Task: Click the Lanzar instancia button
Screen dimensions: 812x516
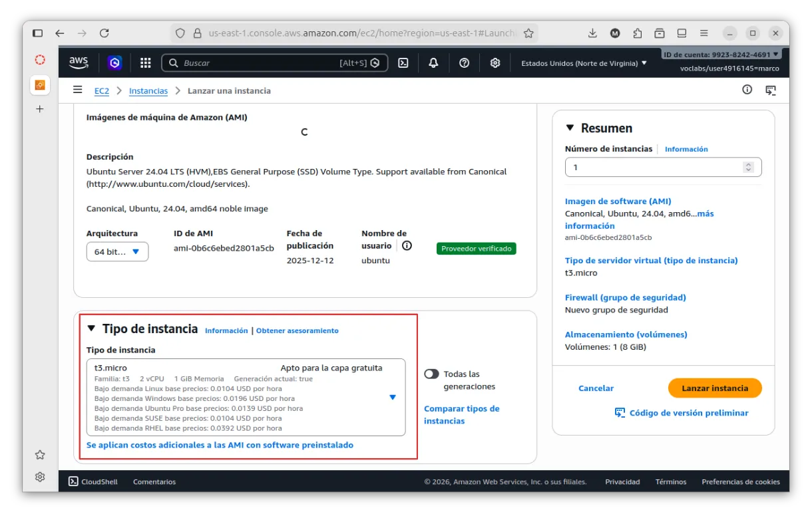Action: pyautogui.click(x=714, y=388)
